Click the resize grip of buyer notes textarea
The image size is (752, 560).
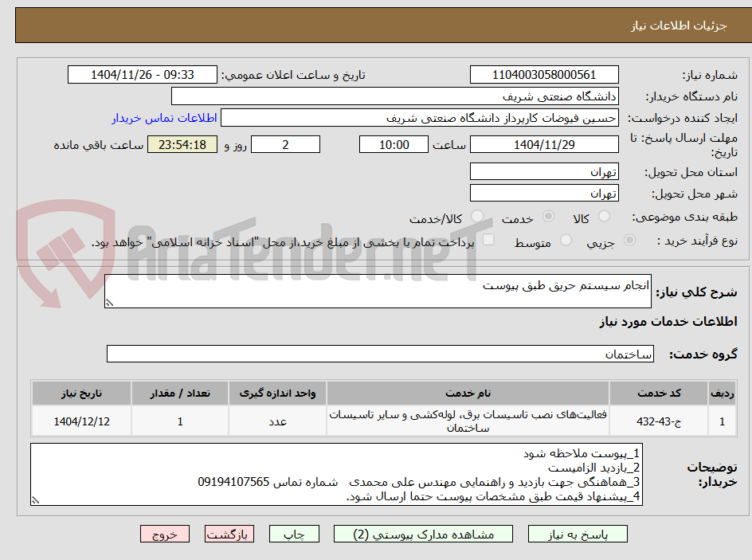tap(35, 500)
